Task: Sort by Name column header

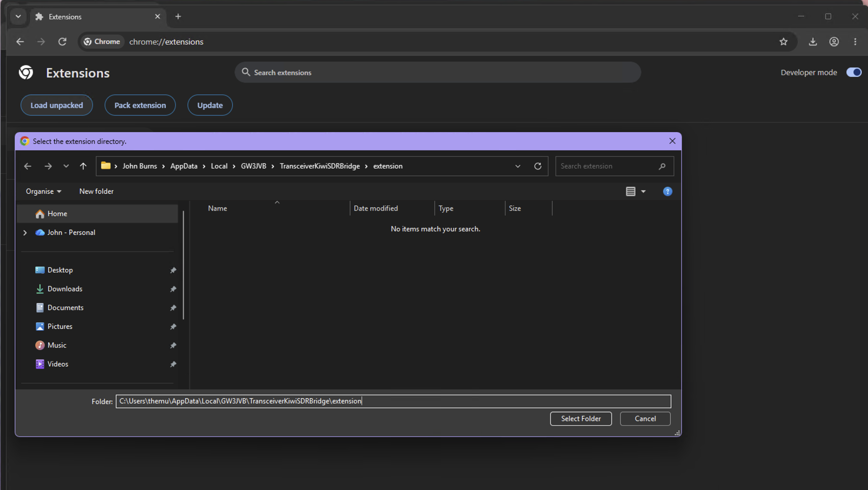Action: click(217, 208)
